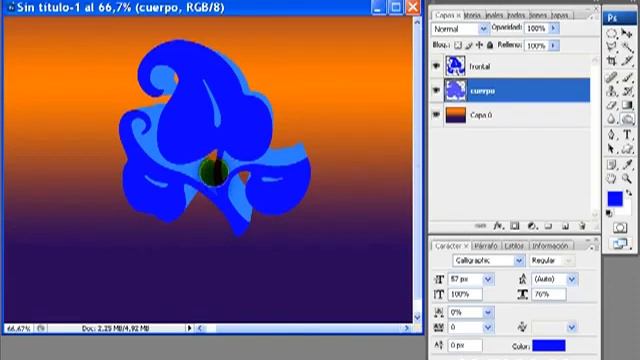Switch to the Párrafo tab
Image resolution: width=640 pixels, height=360 pixels.
[486, 246]
